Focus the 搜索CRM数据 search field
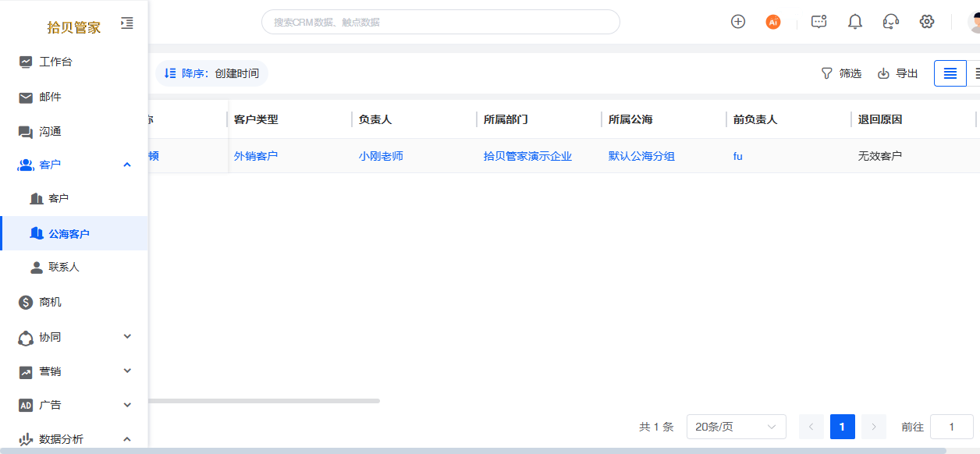This screenshot has width=980, height=454. click(440, 22)
